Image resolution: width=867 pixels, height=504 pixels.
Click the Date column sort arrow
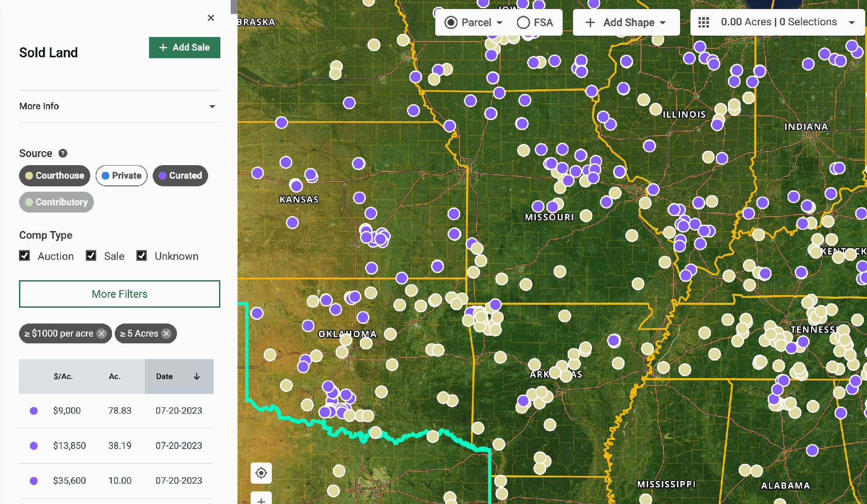196,376
